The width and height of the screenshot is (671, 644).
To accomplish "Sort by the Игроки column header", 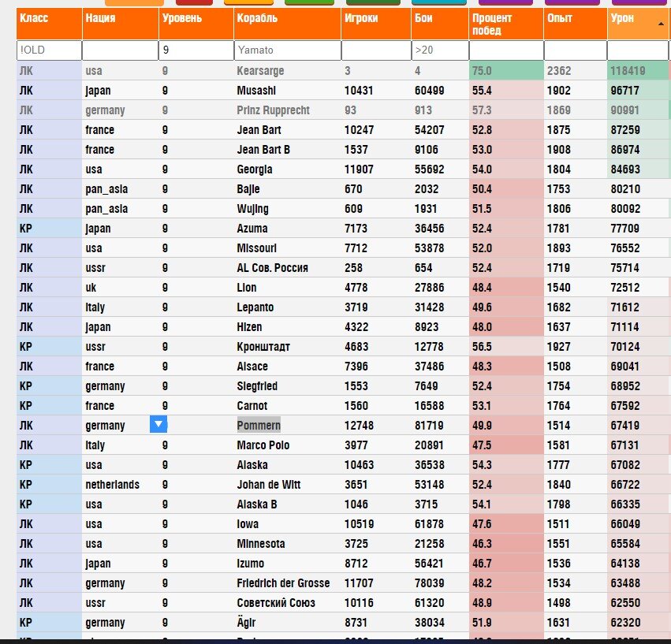I will click(376, 24).
